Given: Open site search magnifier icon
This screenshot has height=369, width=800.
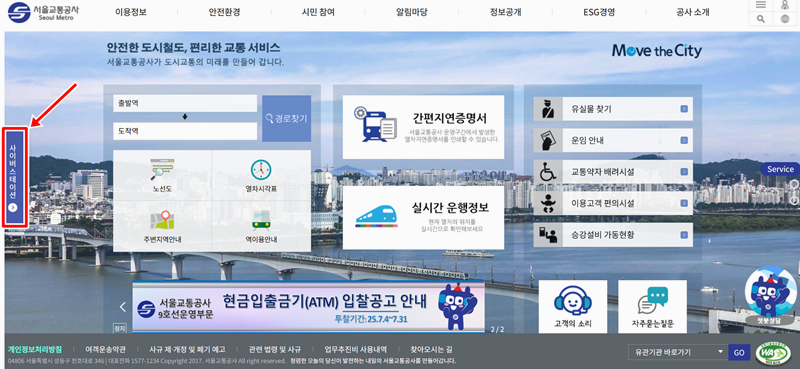Looking at the screenshot, I should (x=761, y=19).
